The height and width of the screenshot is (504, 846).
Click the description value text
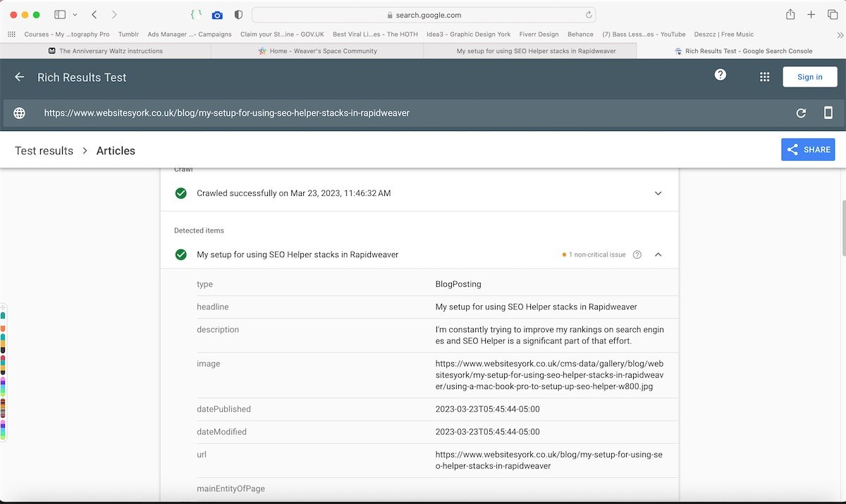[x=550, y=335]
